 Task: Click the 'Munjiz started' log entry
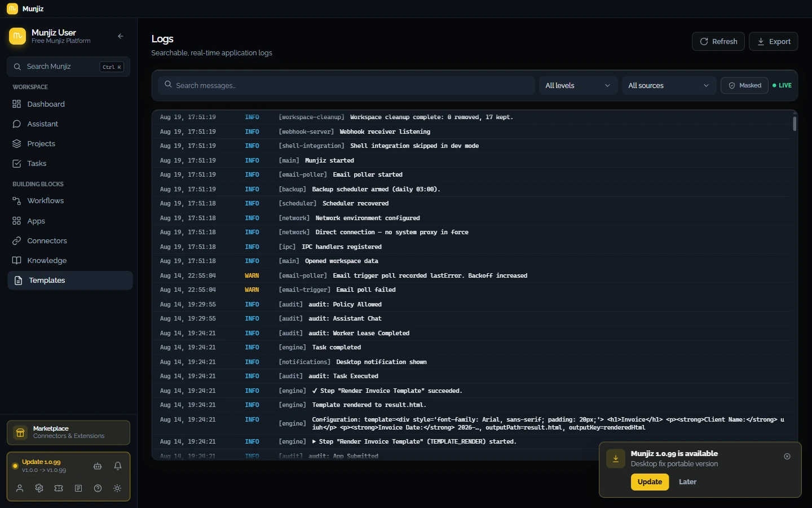coord(472,160)
